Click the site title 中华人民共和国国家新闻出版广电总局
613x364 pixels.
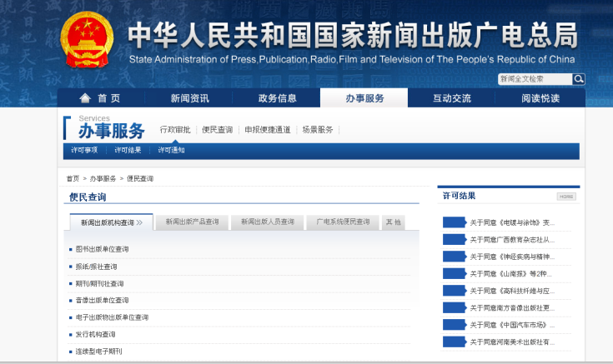(352, 36)
